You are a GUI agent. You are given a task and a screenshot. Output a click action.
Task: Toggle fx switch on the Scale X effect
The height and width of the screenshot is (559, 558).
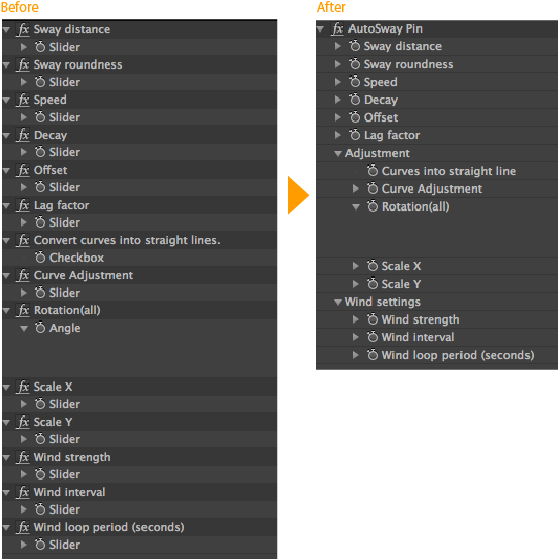click(x=24, y=387)
